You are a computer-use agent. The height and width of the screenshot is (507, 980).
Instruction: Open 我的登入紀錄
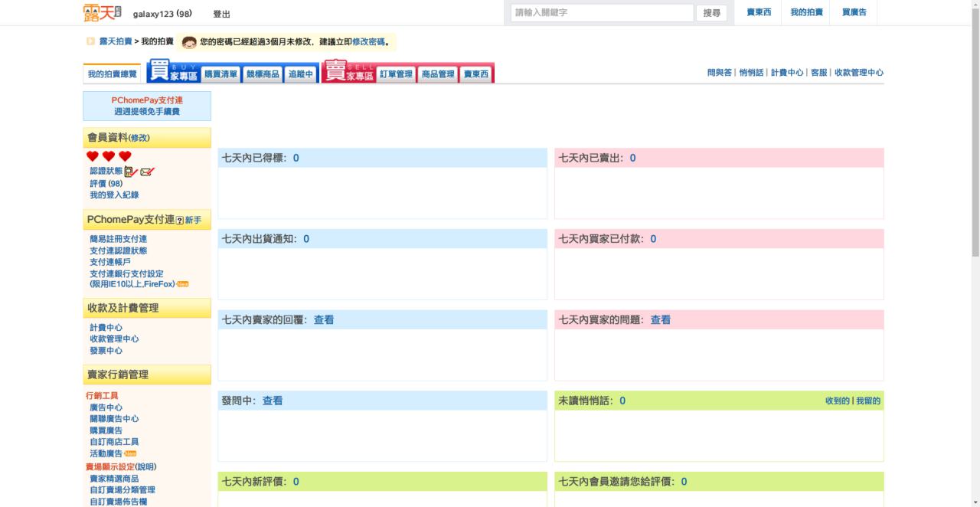click(x=114, y=195)
